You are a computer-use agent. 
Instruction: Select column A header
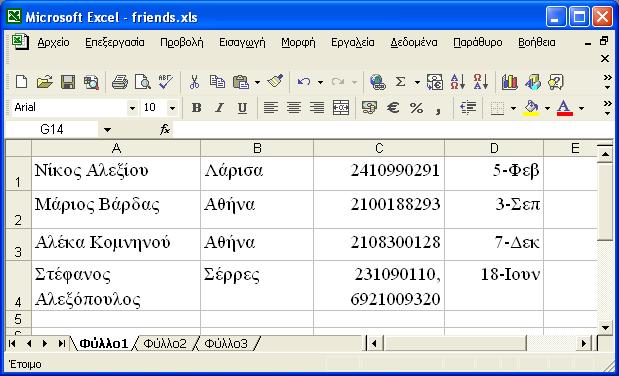pyautogui.click(x=116, y=148)
